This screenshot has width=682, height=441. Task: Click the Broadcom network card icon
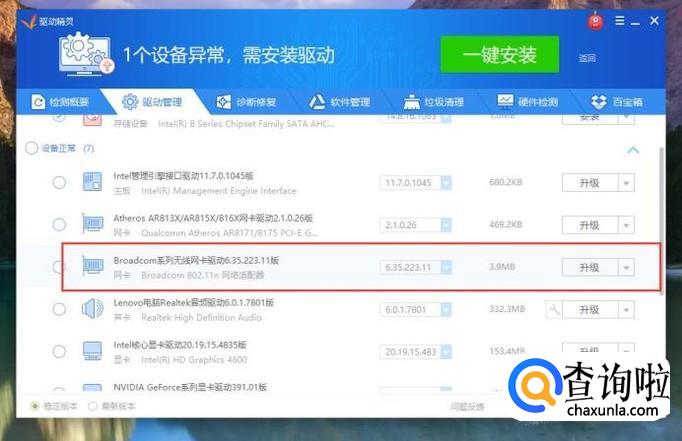(x=93, y=265)
